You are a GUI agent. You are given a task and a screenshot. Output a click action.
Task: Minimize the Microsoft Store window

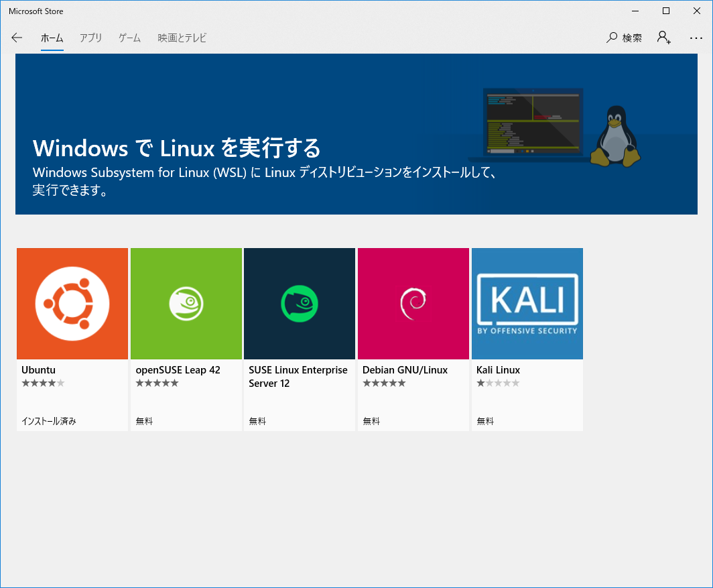(635, 11)
